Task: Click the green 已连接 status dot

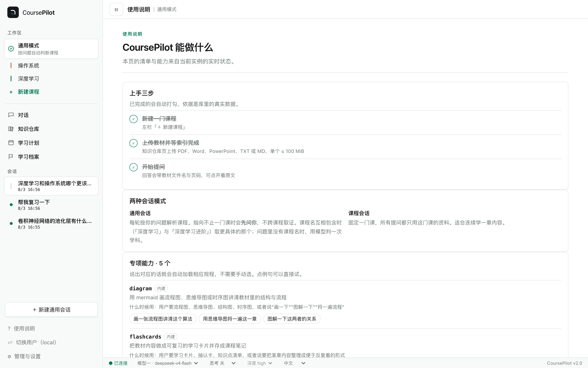Action: [x=110, y=363]
